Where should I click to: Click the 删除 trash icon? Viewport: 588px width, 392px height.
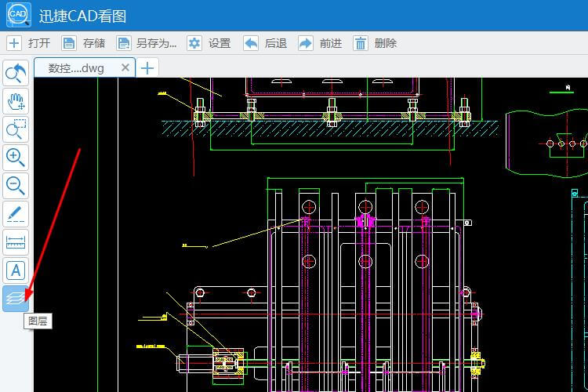tap(361, 43)
